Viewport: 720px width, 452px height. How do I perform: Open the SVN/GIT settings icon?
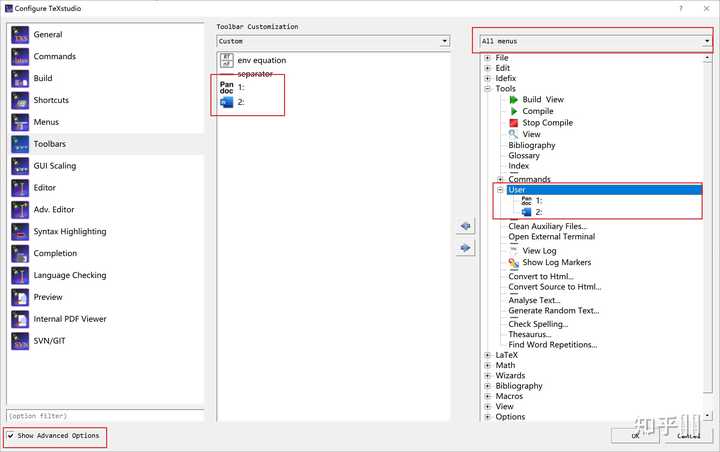pyautogui.click(x=20, y=341)
